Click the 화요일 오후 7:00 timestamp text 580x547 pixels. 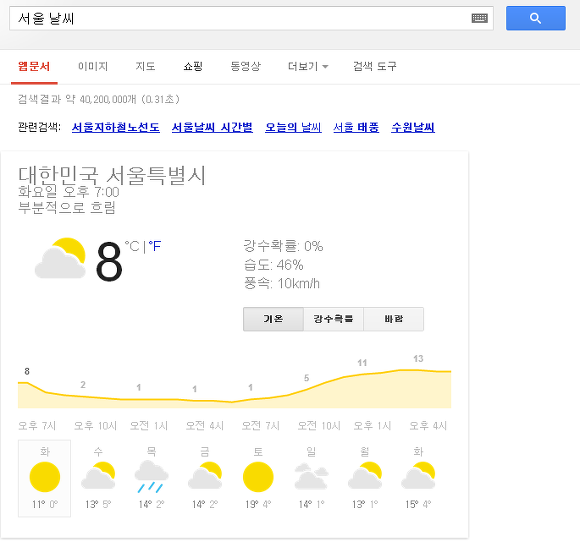69,192
